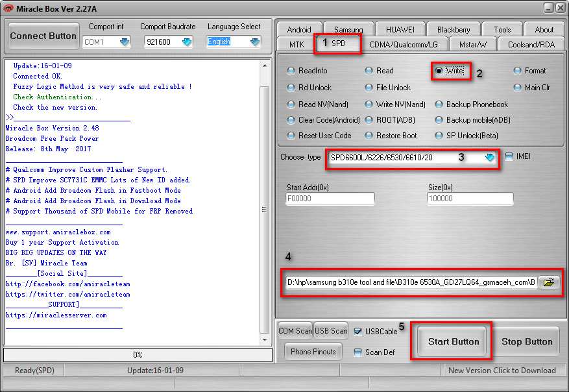Select the ROOT(ADB) radio option
The width and height of the screenshot is (569, 392).
390,120
